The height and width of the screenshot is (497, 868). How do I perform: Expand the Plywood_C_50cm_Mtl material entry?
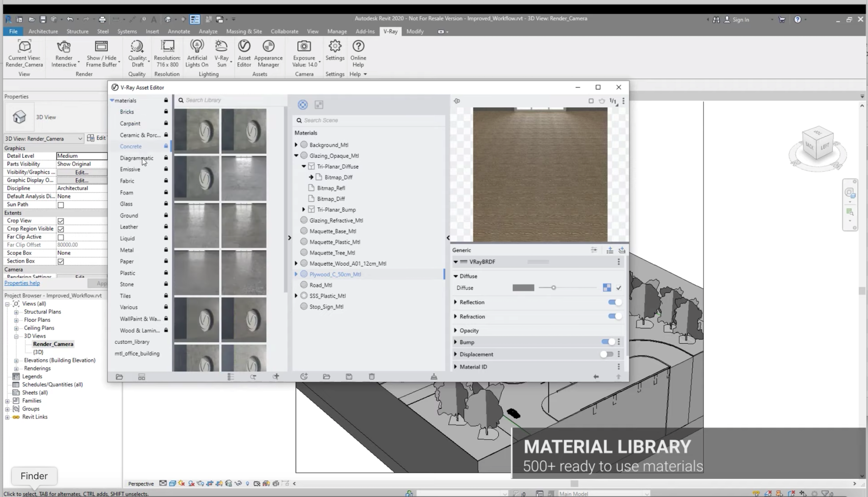tap(296, 274)
